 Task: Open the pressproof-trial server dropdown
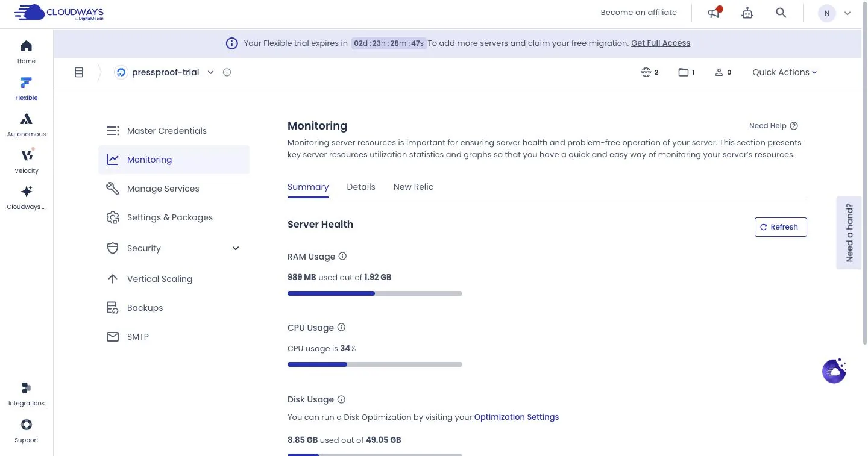tap(210, 72)
